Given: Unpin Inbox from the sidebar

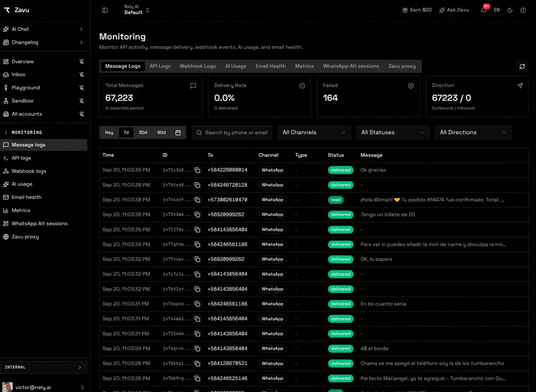Looking at the screenshot, I should (82, 75).
